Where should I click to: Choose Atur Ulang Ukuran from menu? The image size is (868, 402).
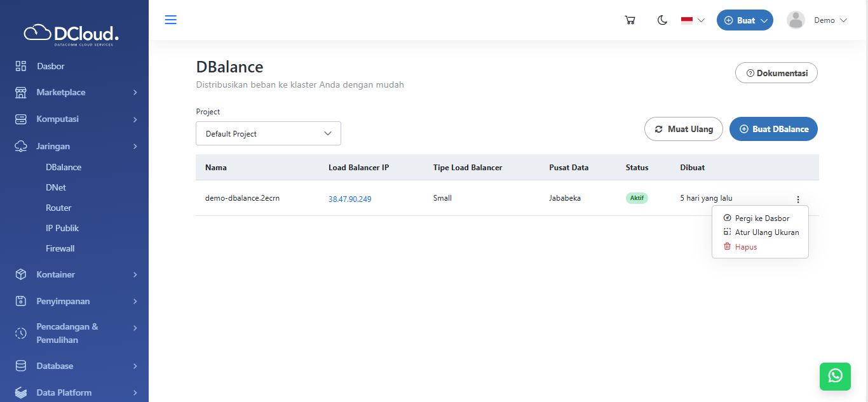coord(766,232)
